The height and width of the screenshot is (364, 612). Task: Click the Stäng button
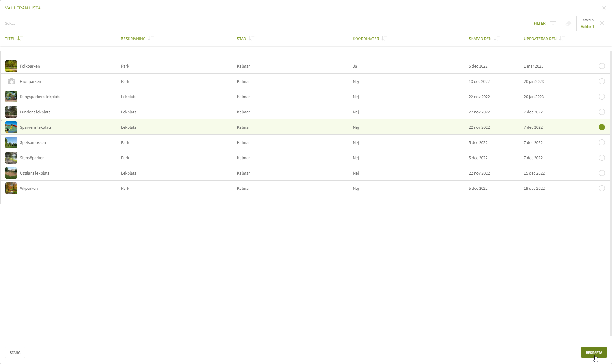click(15, 352)
